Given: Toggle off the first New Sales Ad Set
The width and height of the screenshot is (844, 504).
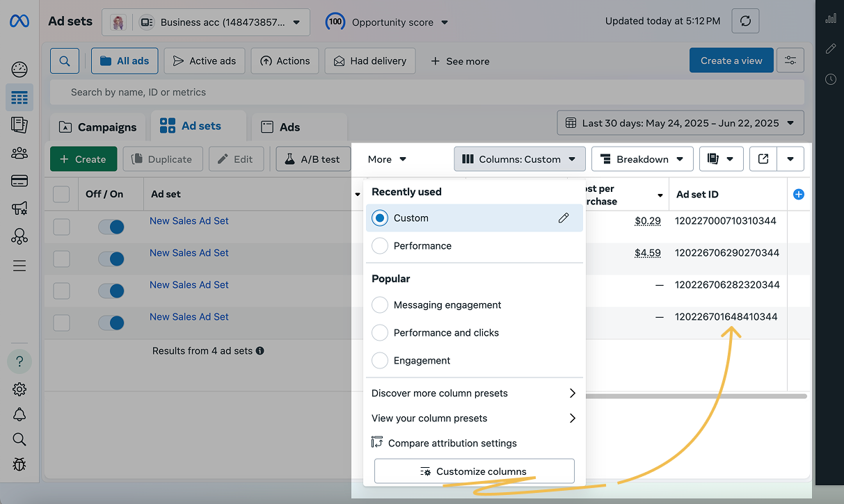Looking at the screenshot, I should (x=111, y=227).
